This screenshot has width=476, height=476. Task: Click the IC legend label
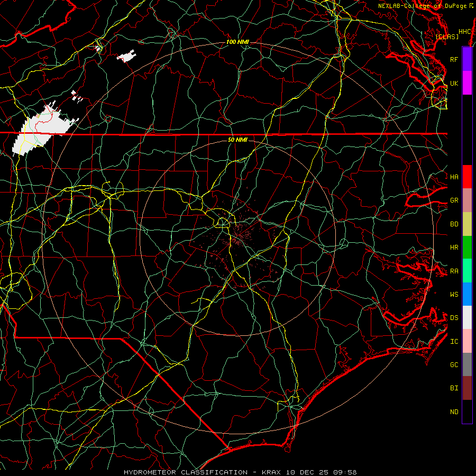point(454,341)
